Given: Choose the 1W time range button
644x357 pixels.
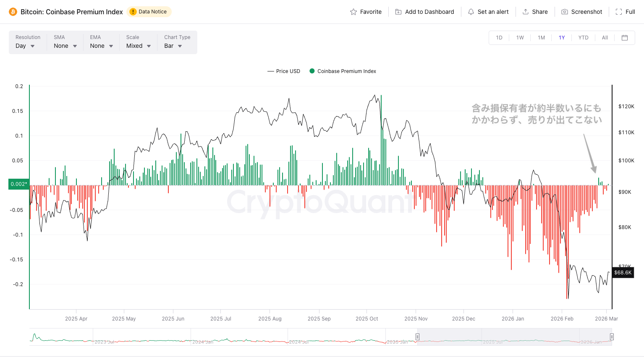Looking at the screenshot, I should point(520,38).
